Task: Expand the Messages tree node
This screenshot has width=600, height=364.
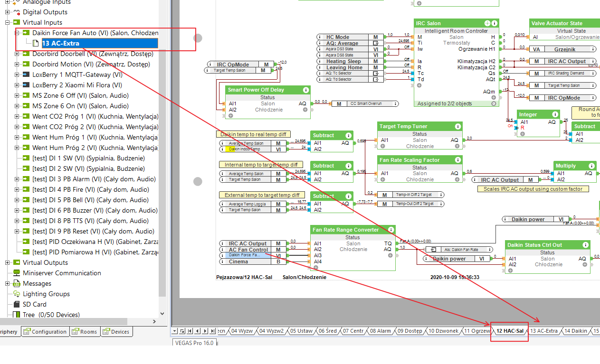Action: [8, 283]
